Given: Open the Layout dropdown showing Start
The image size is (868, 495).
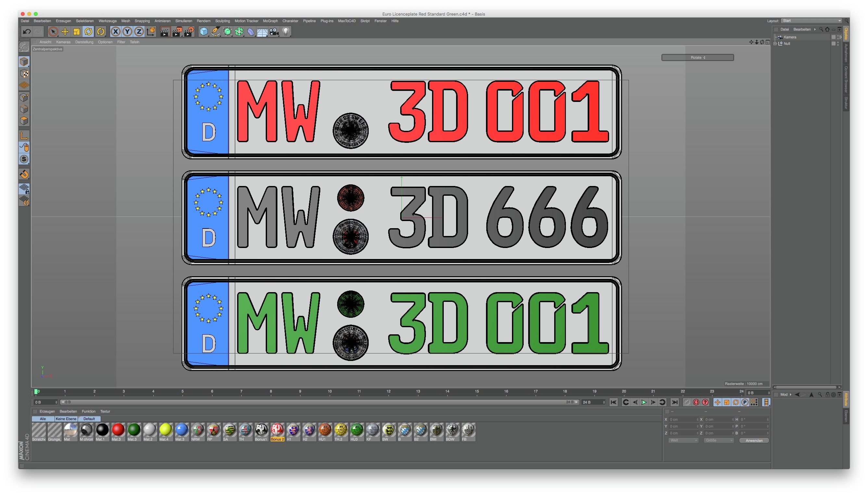Looking at the screenshot, I should pyautogui.click(x=811, y=21).
